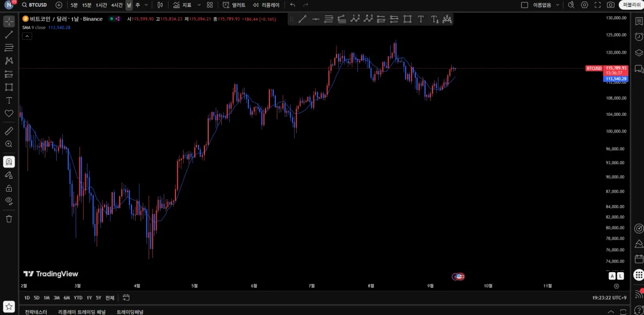This screenshot has width=644, height=315.
Task: Open the chart settings hexagon gear icon
Action: point(584,5)
